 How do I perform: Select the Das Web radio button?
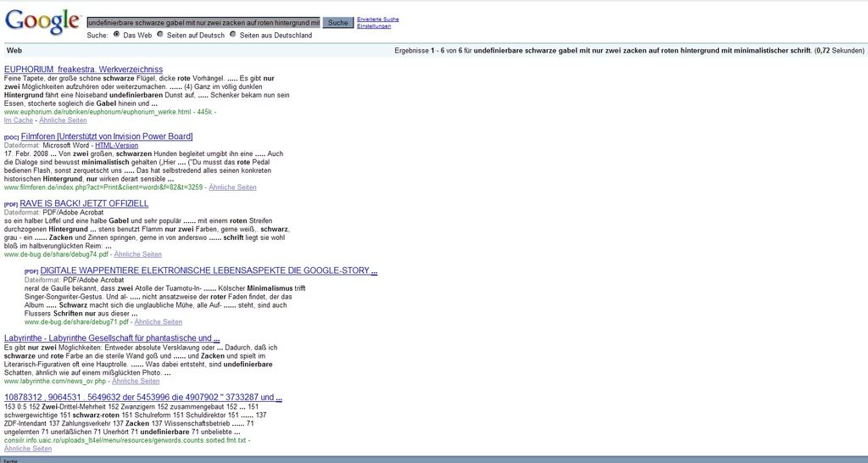pyautogui.click(x=116, y=34)
